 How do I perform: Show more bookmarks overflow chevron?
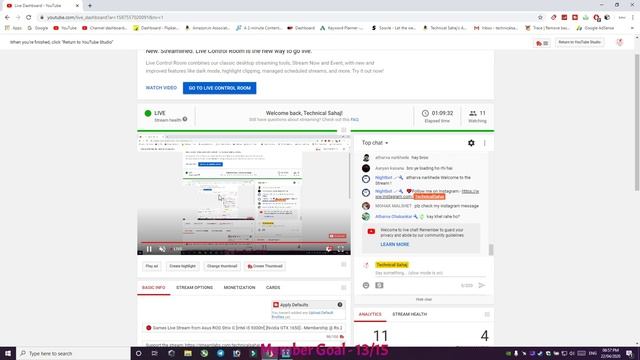(632, 28)
